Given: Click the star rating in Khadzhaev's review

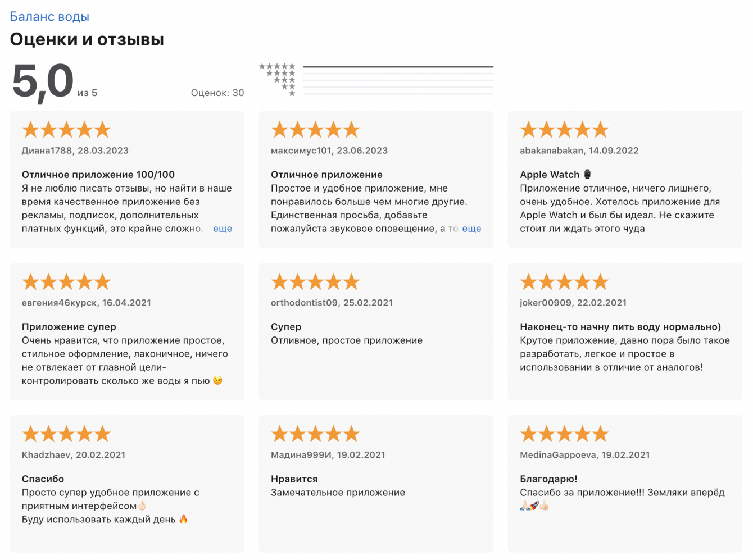Looking at the screenshot, I should (x=66, y=434).
